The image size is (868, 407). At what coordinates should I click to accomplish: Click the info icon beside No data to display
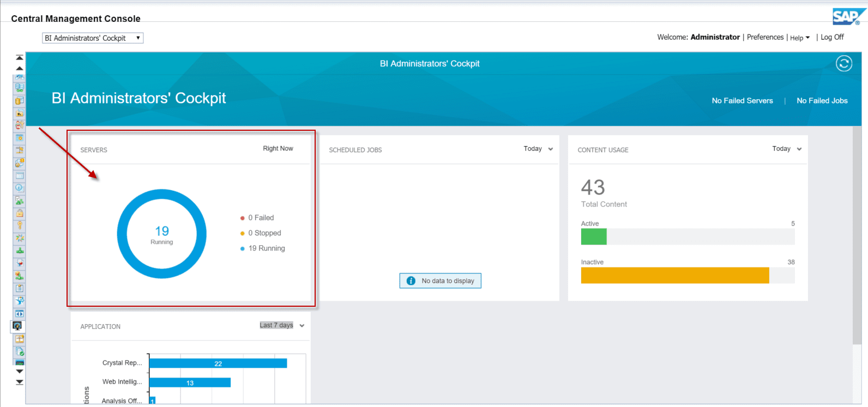click(411, 281)
